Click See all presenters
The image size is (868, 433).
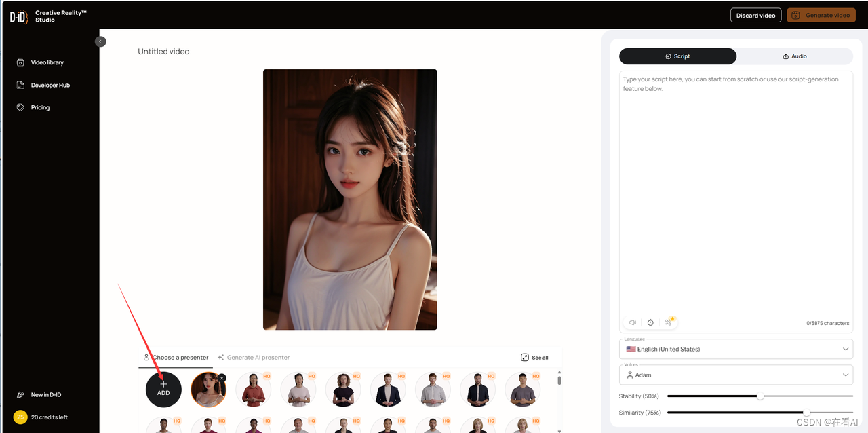click(534, 358)
